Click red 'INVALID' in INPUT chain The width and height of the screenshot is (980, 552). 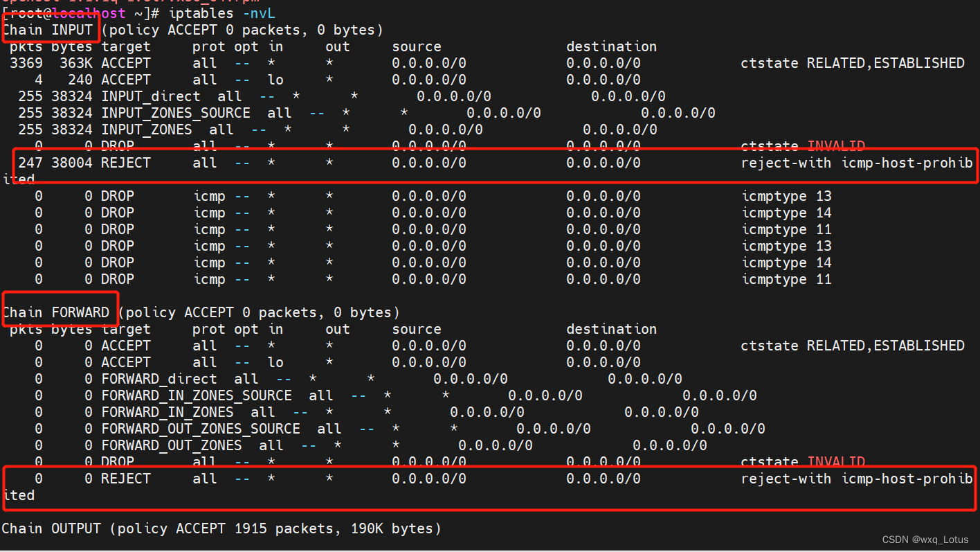click(836, 146)
